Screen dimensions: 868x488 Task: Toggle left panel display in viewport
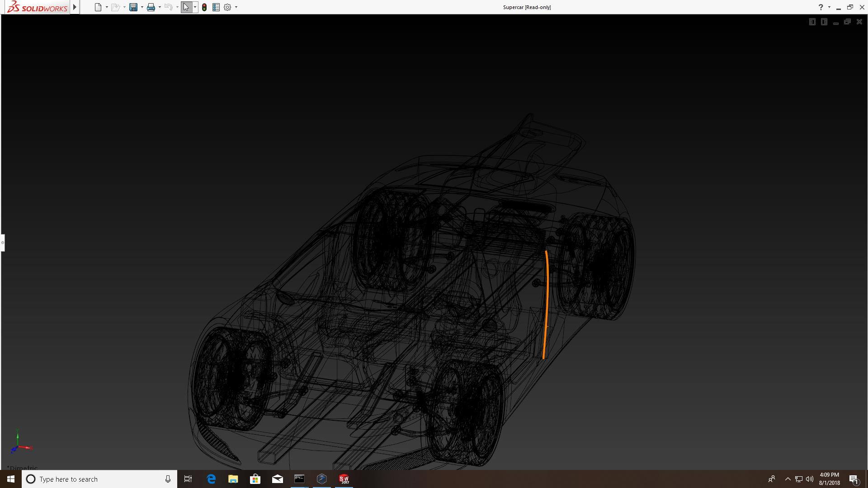click(x=812, y=22)
